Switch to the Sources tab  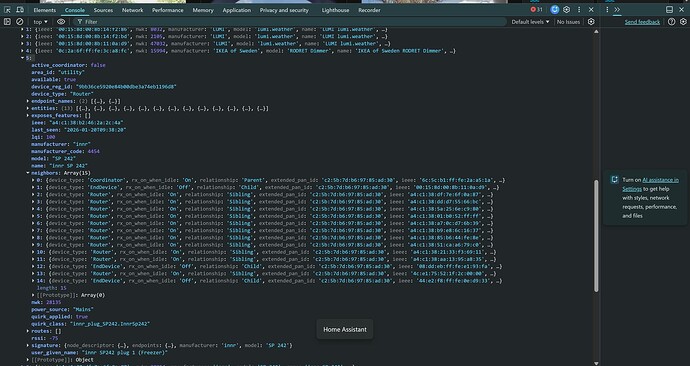click(x=103, y=10)
